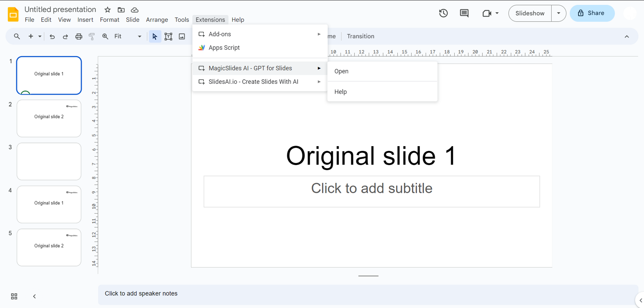Image resolution: width=644 pixels, height=308 pixels.
Task: Open grid view of slides
Action: coord(14,296)
